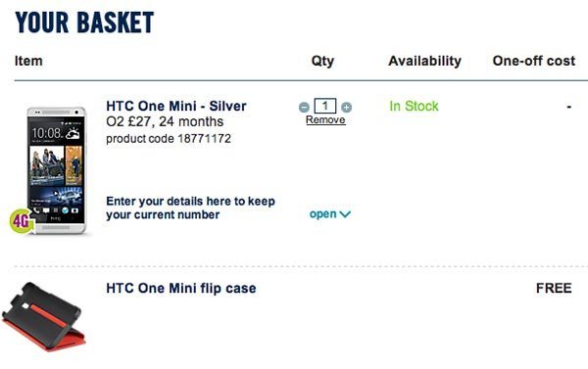Viewport: 588px width, 369px height.
Task: Click 'Enter your details here to keep' text
Action: (190, 202)
